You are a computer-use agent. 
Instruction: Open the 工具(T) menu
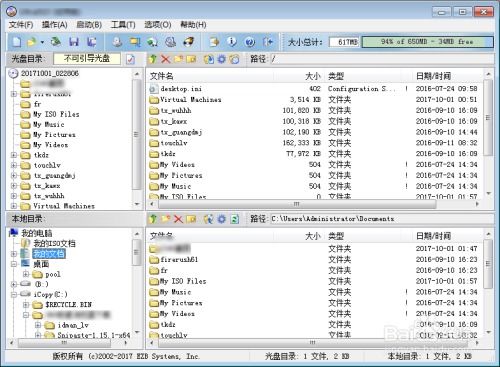point(123,25)
